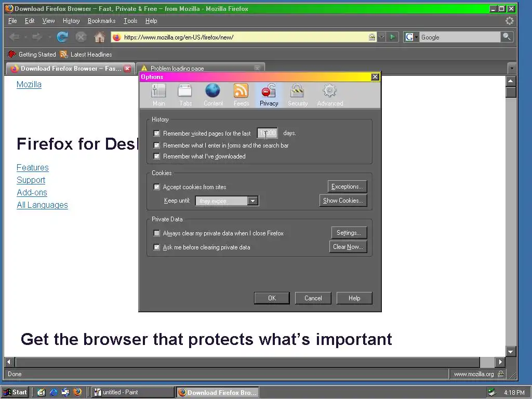Viewport: 532px width, 399px height.
Task: Click the Clear Now button
Action: tap(348, 247)
